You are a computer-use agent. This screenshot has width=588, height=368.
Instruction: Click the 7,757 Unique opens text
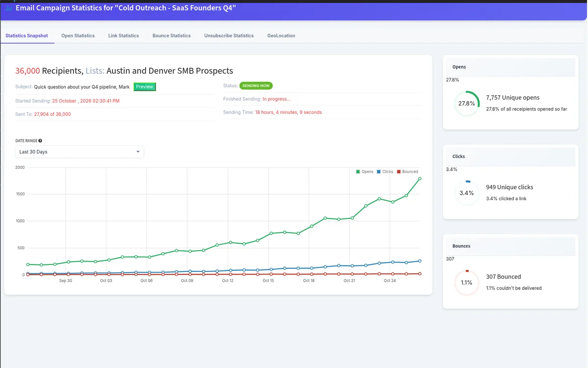click(513, 98)
